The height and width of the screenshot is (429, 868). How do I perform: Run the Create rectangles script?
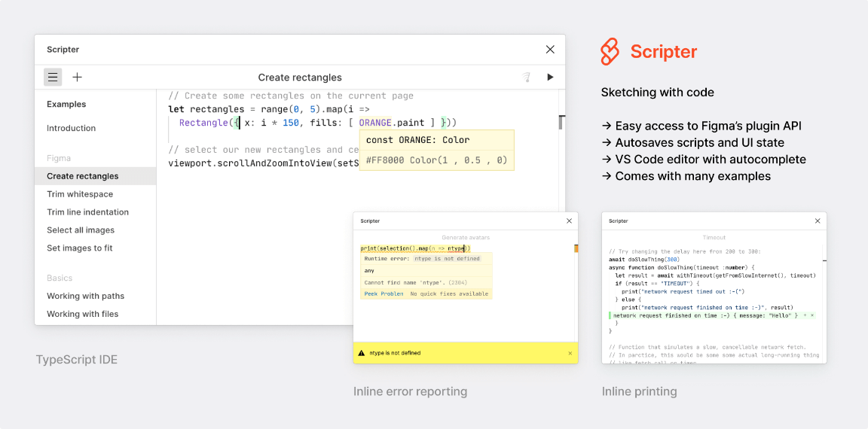(550, 77)
